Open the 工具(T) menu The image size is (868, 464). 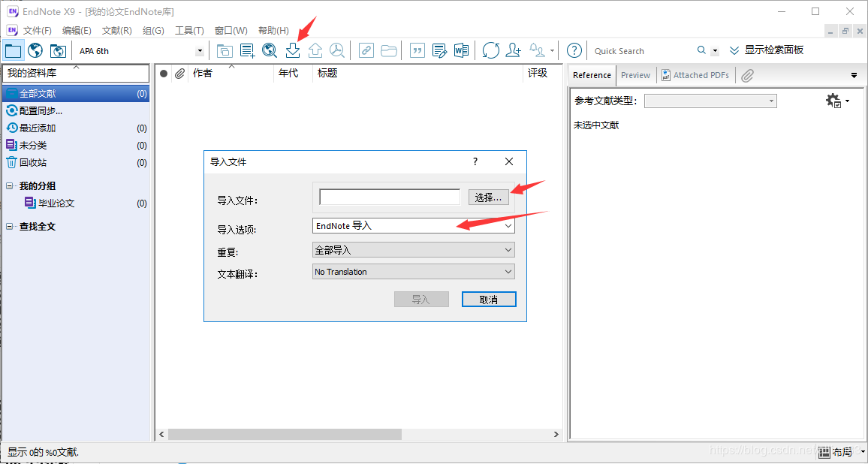point(189,30)
